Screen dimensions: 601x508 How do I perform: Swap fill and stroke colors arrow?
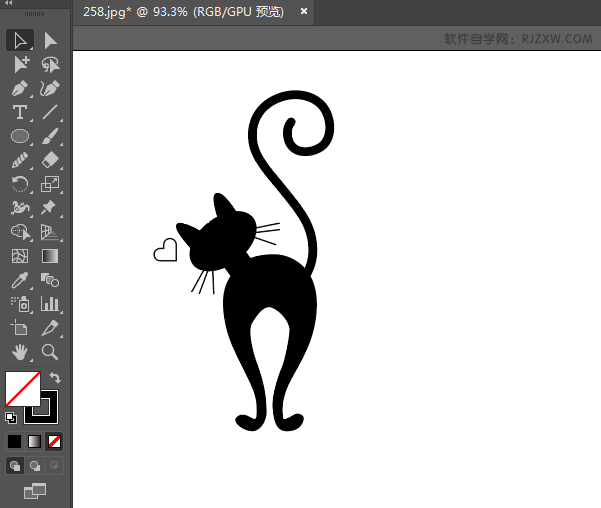[x=55, y=378]
